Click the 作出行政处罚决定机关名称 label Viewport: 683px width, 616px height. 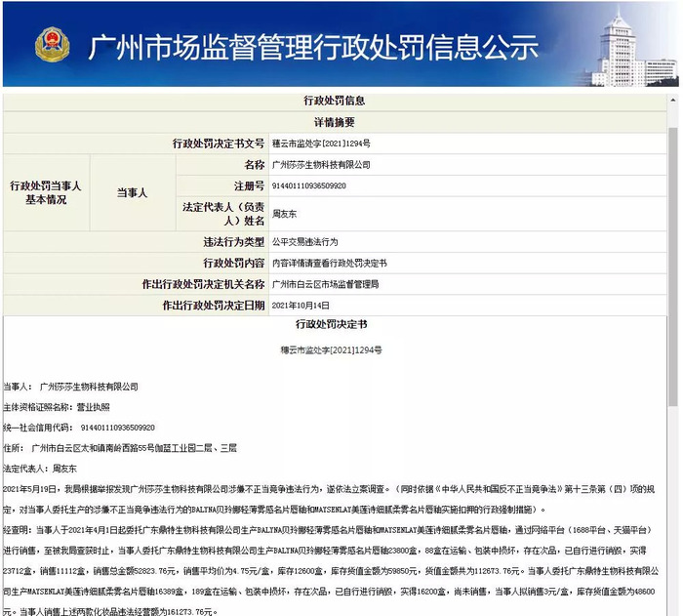pyautogui.click(x=203, y=285)
